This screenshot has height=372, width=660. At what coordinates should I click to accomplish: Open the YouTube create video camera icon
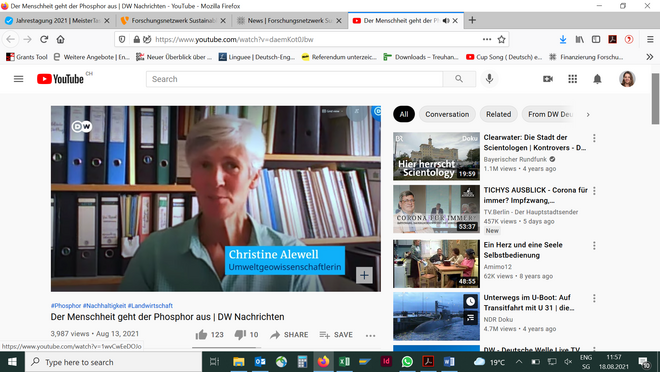pos(548,79)
